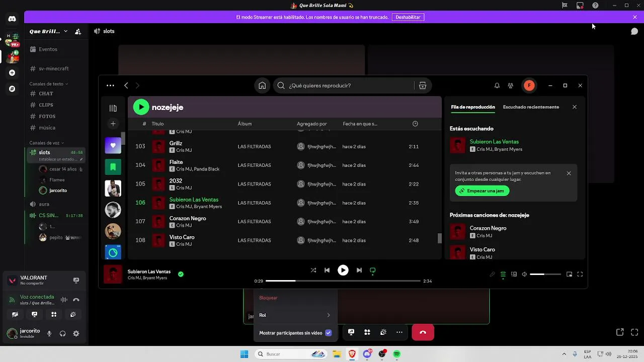This screenshot has height=362, width=644.
Task: Click red hang-up button in call bar
Action: point(423,332)
